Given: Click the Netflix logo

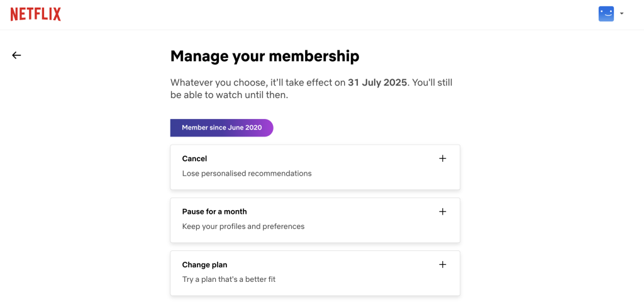Looking at the screenshot, I should pos(36,14).
